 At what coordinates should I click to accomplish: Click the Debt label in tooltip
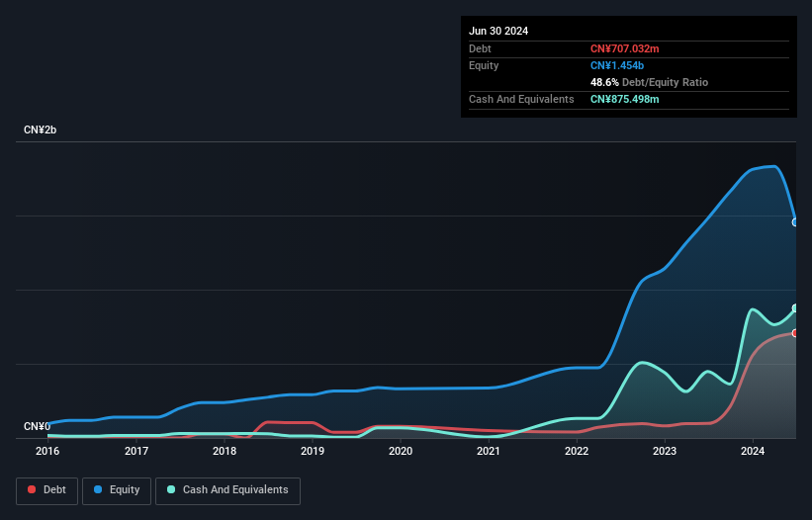(480, 48)
